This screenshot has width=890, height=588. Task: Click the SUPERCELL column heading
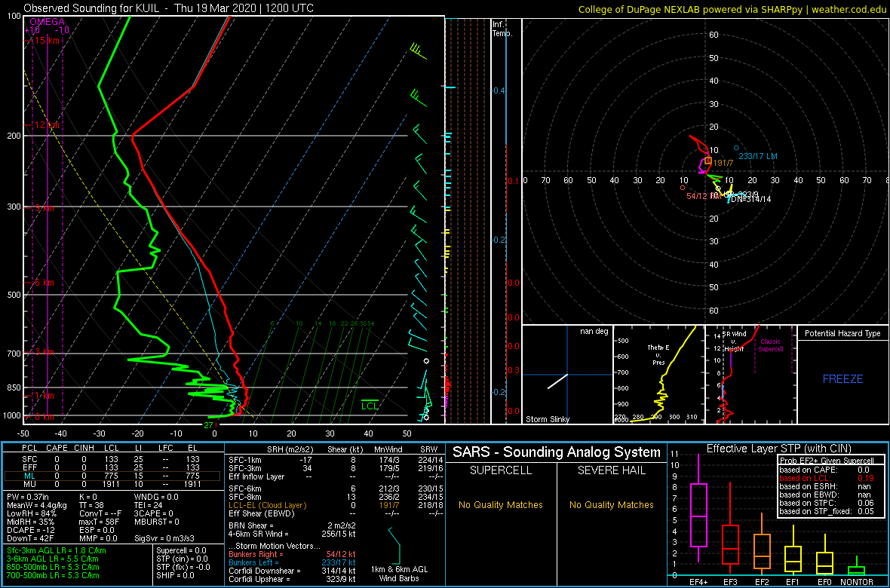(x=501, y=471)
